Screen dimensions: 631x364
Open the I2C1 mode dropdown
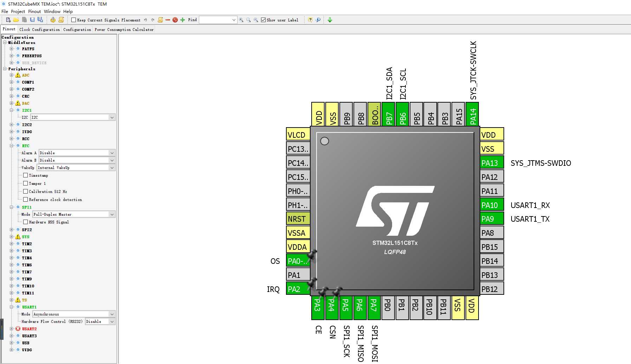tap(73, 117)
